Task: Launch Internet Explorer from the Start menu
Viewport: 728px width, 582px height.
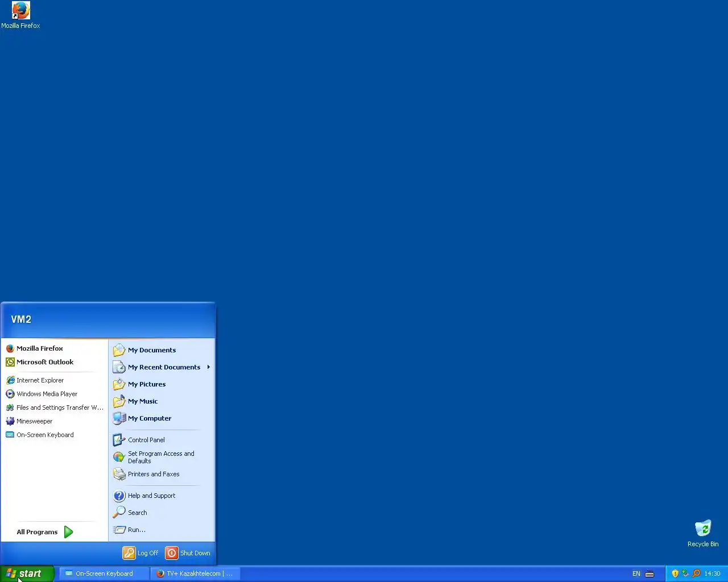Action: click(55, 380)
